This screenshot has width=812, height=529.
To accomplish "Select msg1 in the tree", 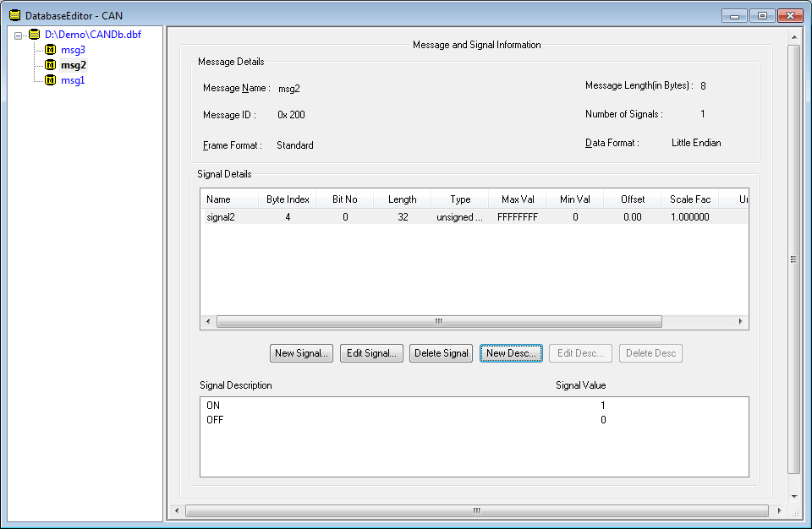I will (x=73, y=80).
